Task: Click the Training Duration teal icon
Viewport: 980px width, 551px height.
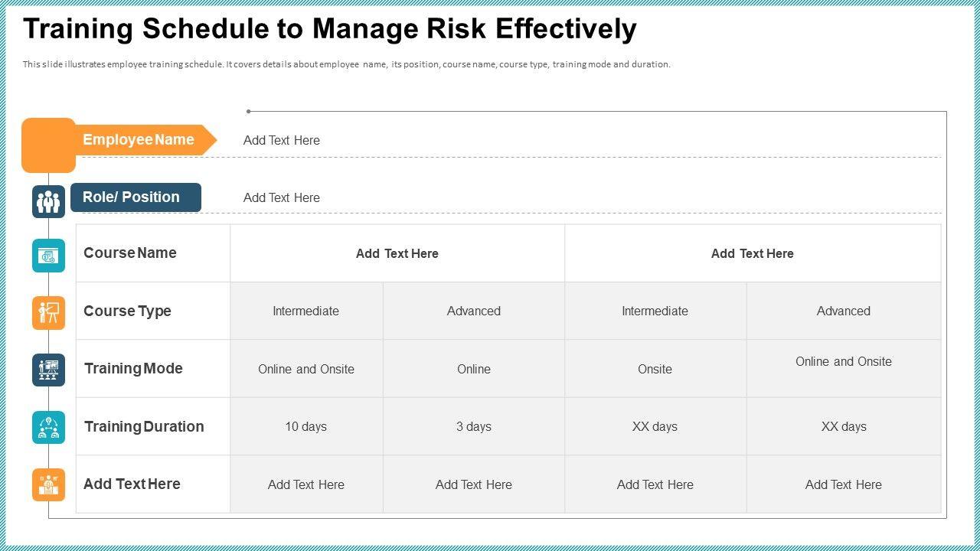Action: point(48,427)
